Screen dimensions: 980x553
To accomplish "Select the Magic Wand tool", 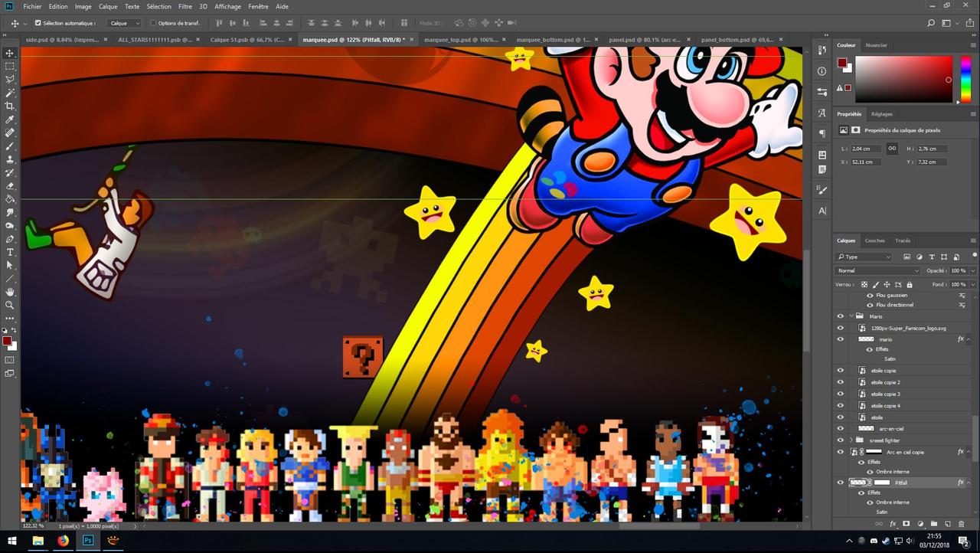I will (x=10, y=93).
